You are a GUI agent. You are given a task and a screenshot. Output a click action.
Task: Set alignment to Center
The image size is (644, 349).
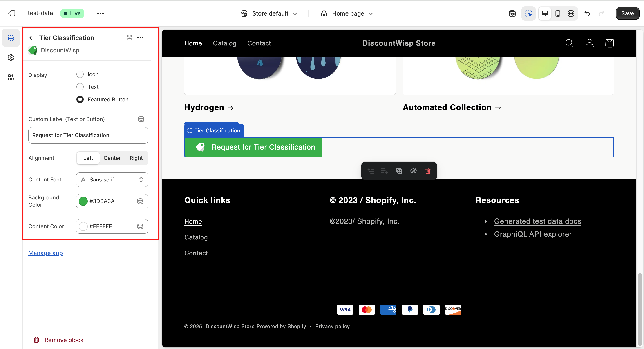[112, 158]
